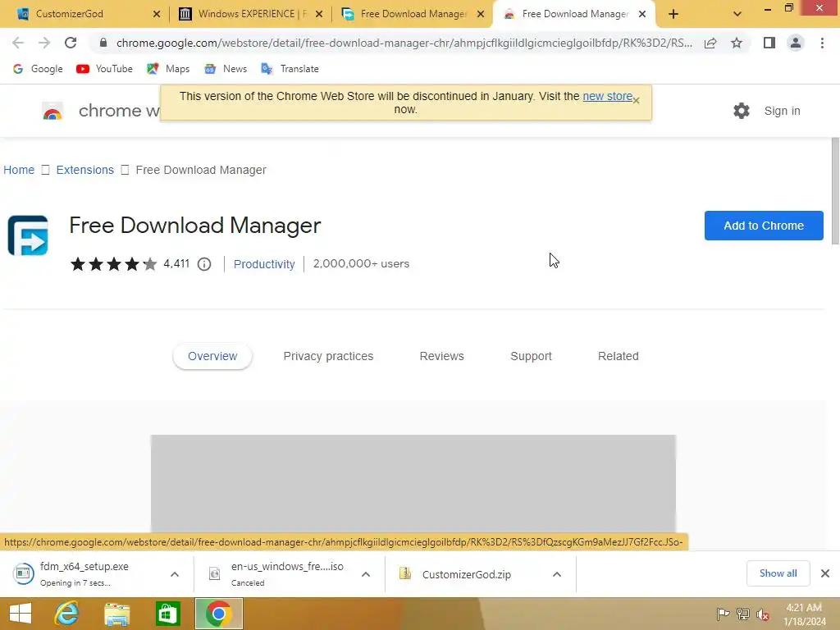Open the Chrome three-dot menu

tap(822, 43)
